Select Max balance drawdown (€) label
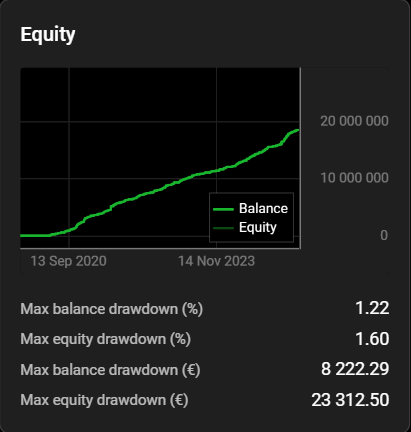Viewport: 411px width, 432px height. [x=110, y=370]
